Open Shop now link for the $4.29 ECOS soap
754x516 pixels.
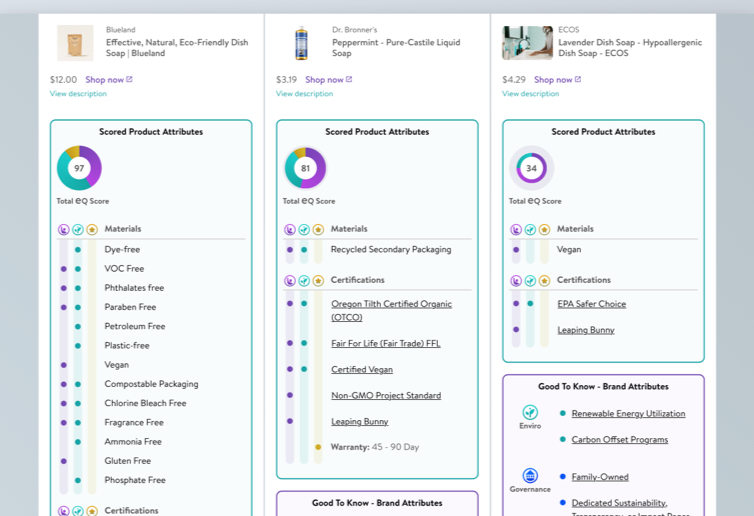tap(557, 80)
